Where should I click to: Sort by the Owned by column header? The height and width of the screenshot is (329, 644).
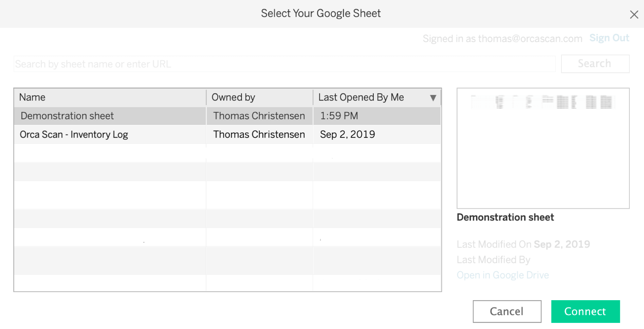(x=233, y=97)
